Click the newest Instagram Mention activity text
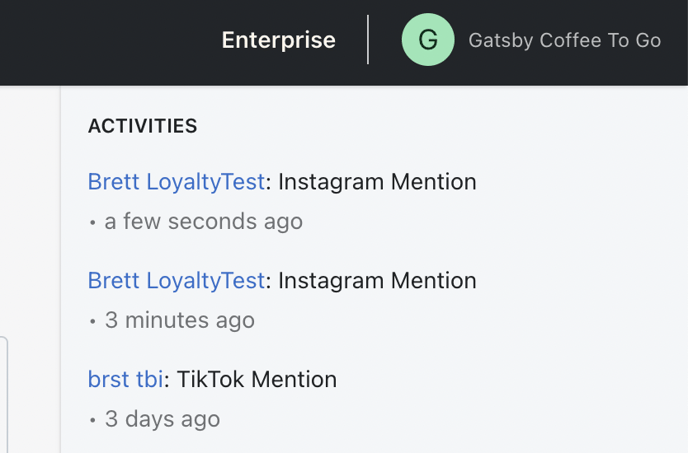 [377, 182]
